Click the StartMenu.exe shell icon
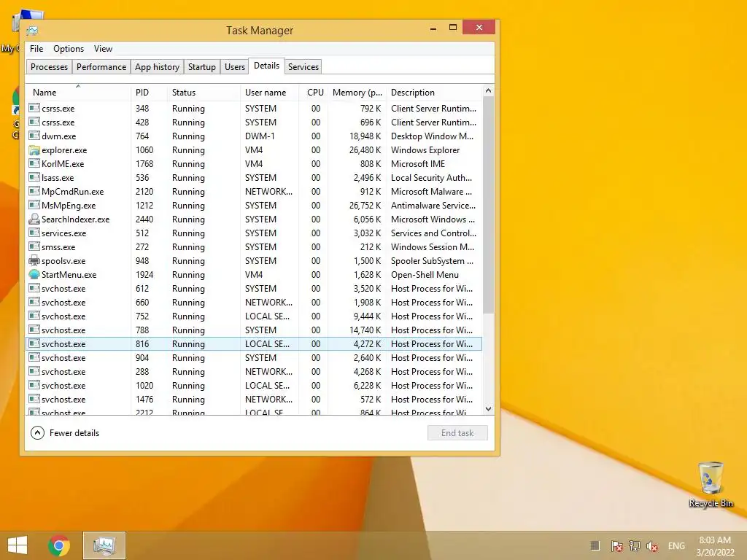 [x=34, y=275]
